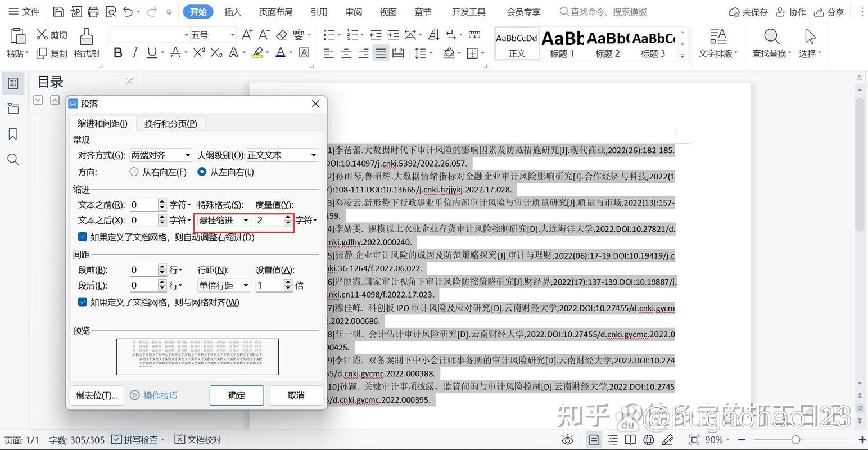Viewport: 868px width, 450px height.
Task: Click the font color A swatch
Action: coord(281,53)
